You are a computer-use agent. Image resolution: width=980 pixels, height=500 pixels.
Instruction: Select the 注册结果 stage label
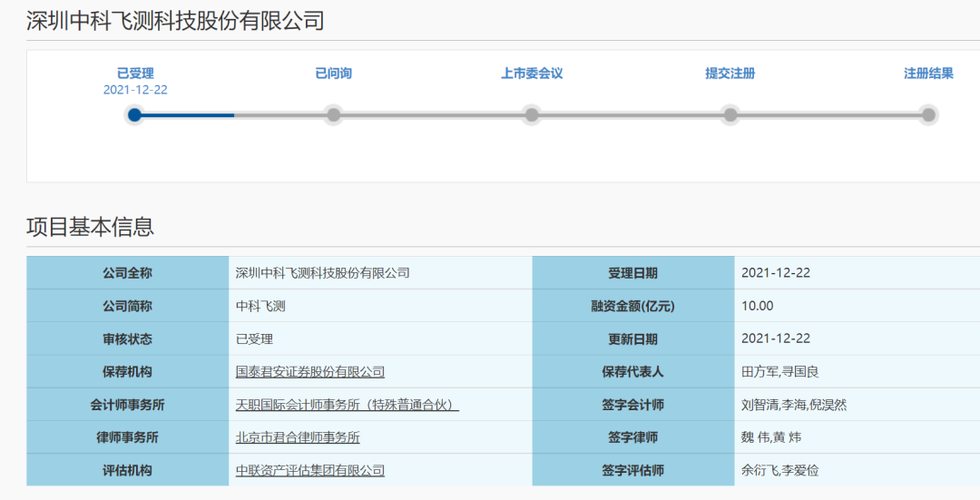pos(929,74)
